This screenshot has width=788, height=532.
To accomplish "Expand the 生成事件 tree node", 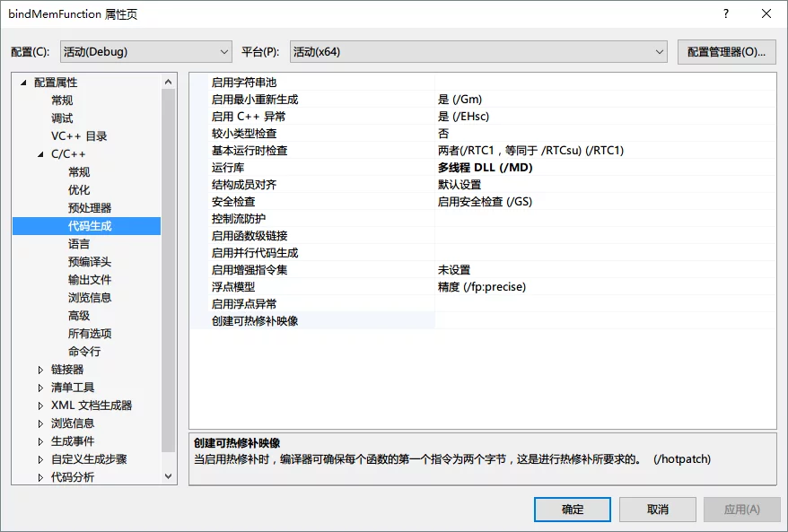I will point(40,441).
